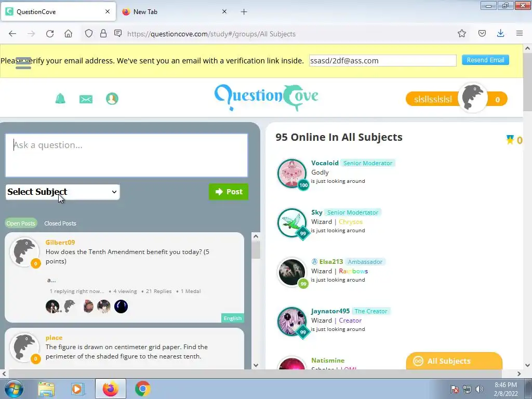
Task: Click the posts list scroll-down arrow
Action: pyautogui.click(x=256, y=365)
